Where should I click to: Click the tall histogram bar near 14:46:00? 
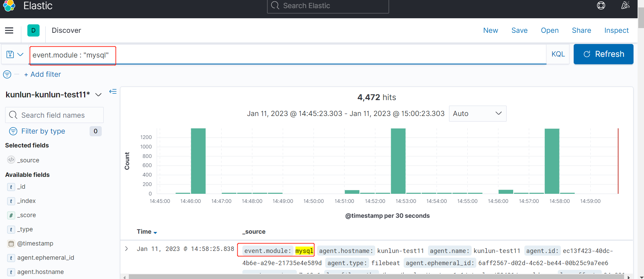198,161
